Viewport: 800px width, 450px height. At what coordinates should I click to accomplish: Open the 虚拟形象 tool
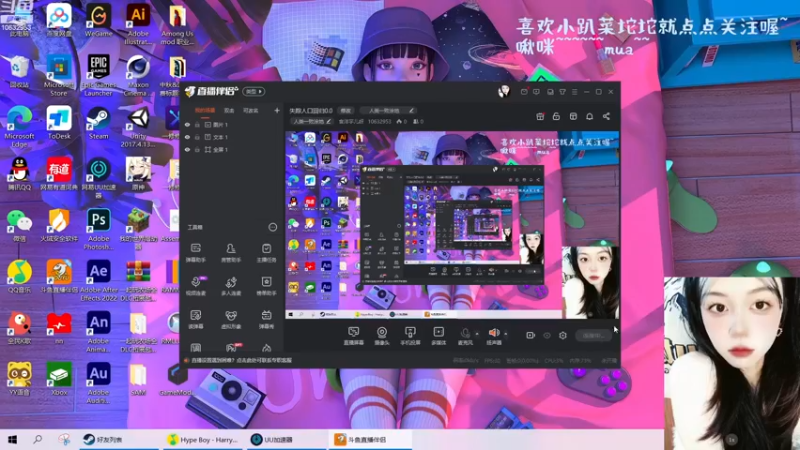coord(231,319)
